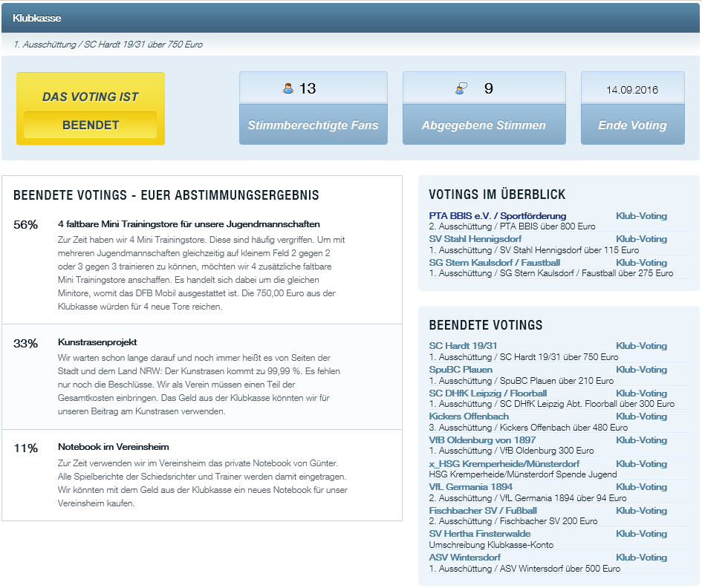Click the yellow DAS VOTING IST BEENDET banner
The height and width of the screenshot is (588, 702).
(91, 108)
